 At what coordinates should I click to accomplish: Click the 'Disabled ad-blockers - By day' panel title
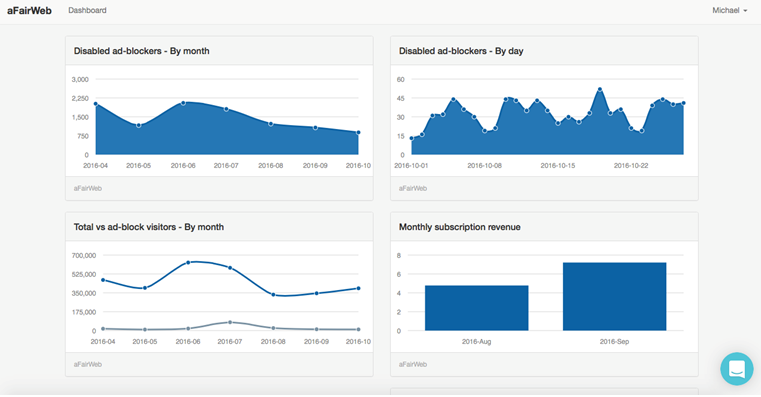coord(461,51)
